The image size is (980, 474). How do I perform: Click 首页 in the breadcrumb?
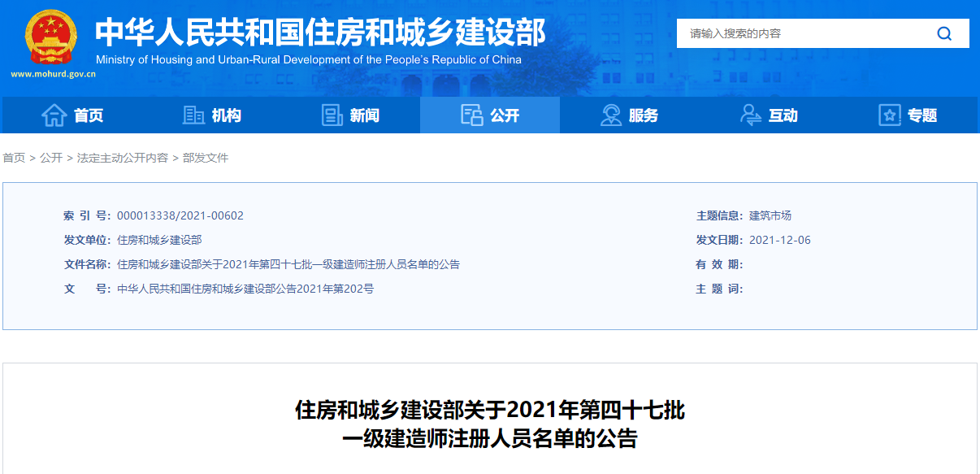14,158
